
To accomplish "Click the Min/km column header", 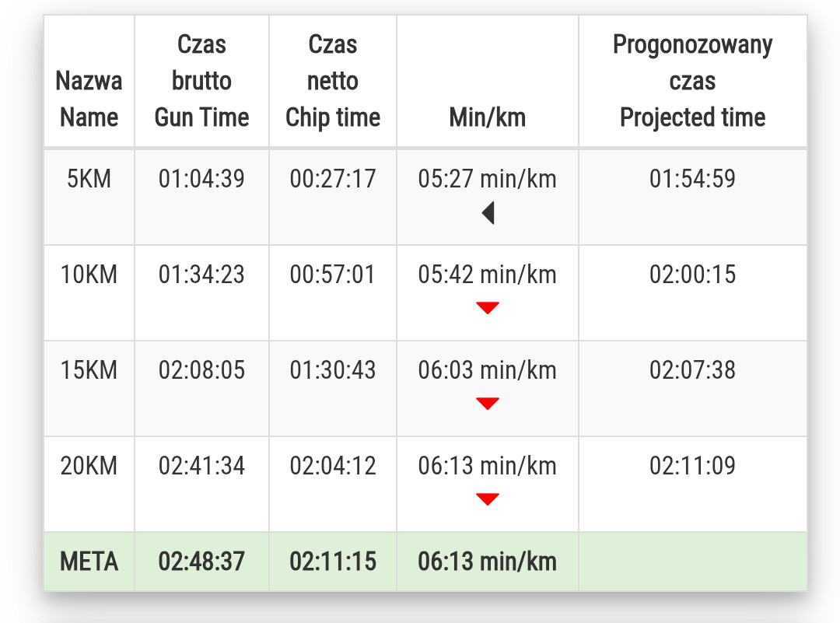I will pos(488,117).
